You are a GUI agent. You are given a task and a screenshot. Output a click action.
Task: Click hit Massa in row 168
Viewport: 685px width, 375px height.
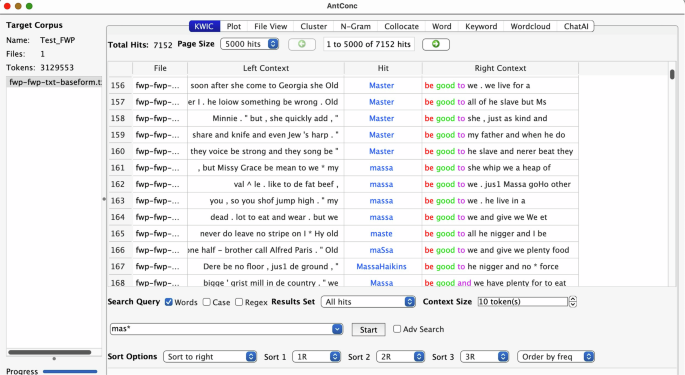[381, 283]
